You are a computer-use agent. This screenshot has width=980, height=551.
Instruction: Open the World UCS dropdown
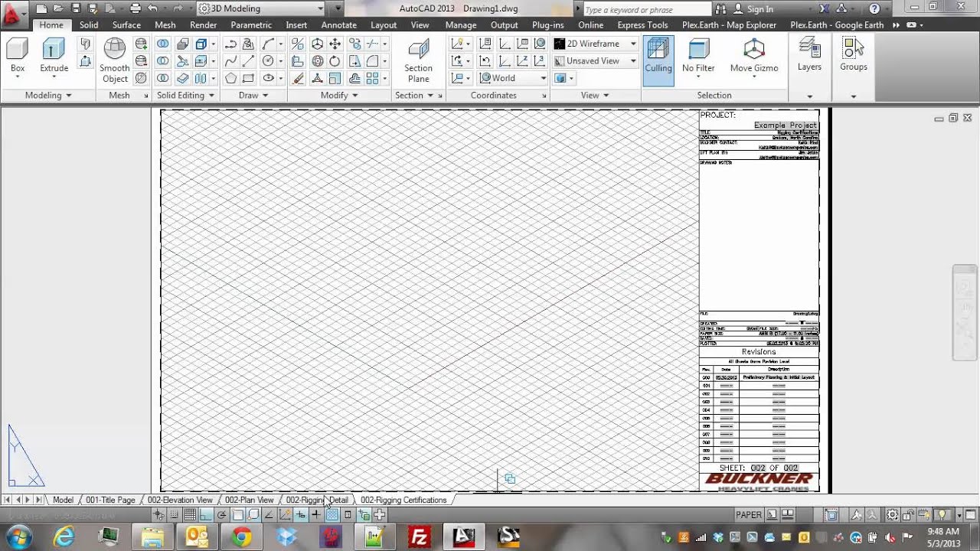click(x=513, y=78)
